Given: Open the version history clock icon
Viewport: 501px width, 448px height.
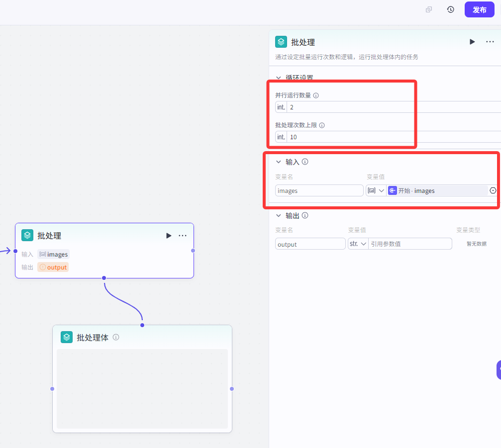Looking at the screenshot, I should (x=450, y=10).
